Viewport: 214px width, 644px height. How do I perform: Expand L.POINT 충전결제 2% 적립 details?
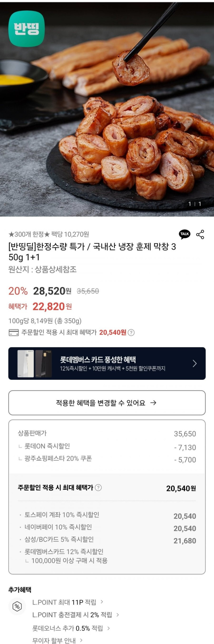[76, 615]
